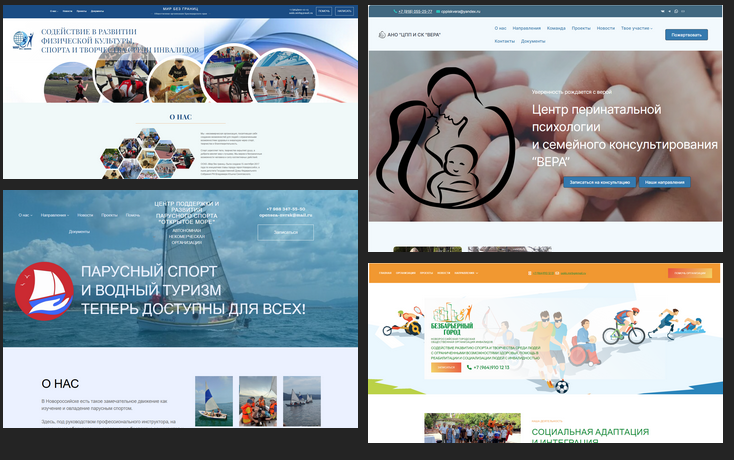Open the circular photo of the boy playing a board game

coord(176,80)
